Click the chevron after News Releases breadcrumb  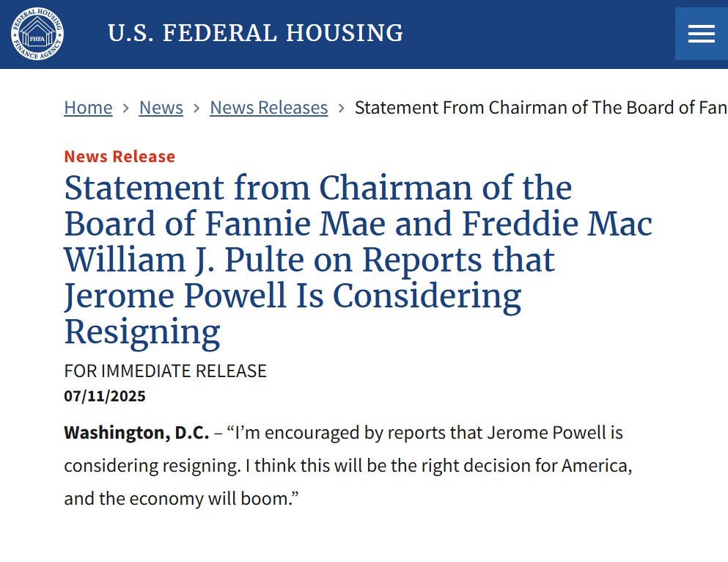tap(342, 108)
